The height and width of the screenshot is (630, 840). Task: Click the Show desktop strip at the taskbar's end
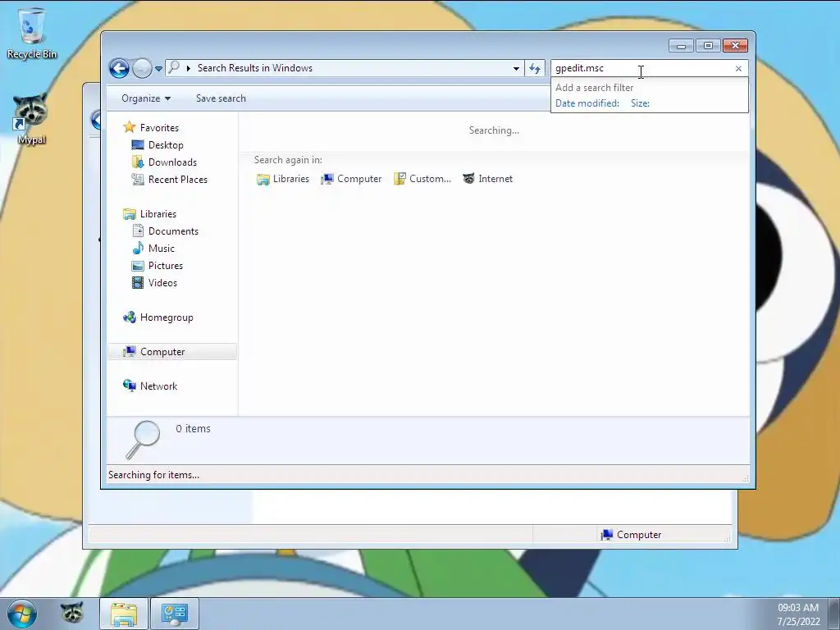click(x=833, y=614)
